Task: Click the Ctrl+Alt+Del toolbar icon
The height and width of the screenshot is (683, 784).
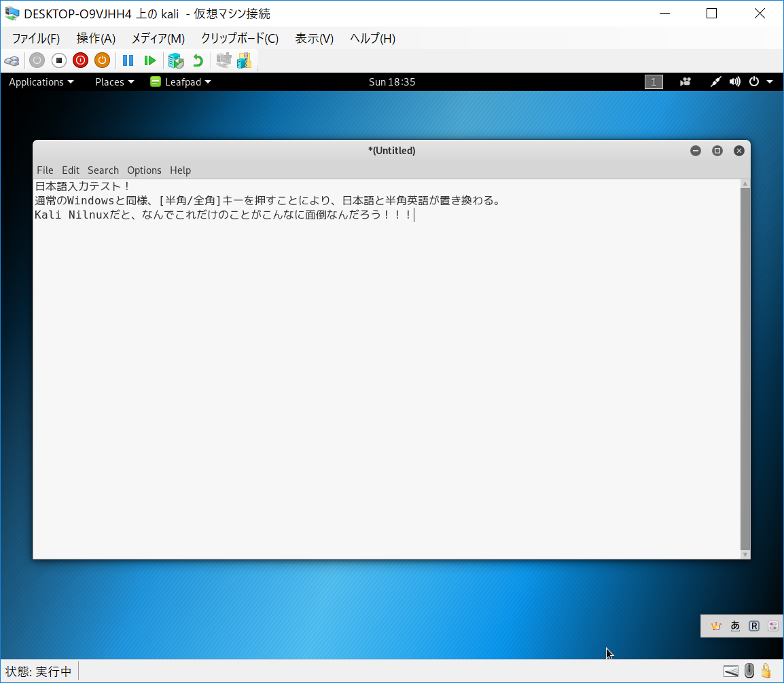Action: click(x=12, y=60)
